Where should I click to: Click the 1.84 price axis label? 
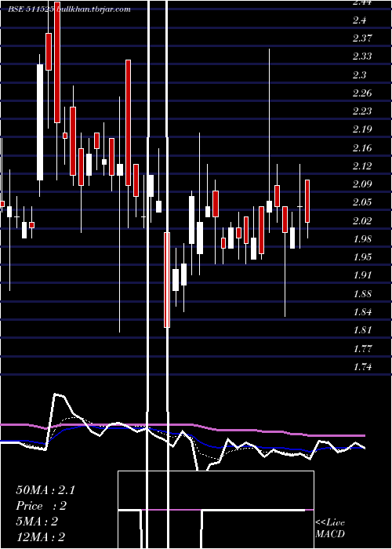pos(362,311)
